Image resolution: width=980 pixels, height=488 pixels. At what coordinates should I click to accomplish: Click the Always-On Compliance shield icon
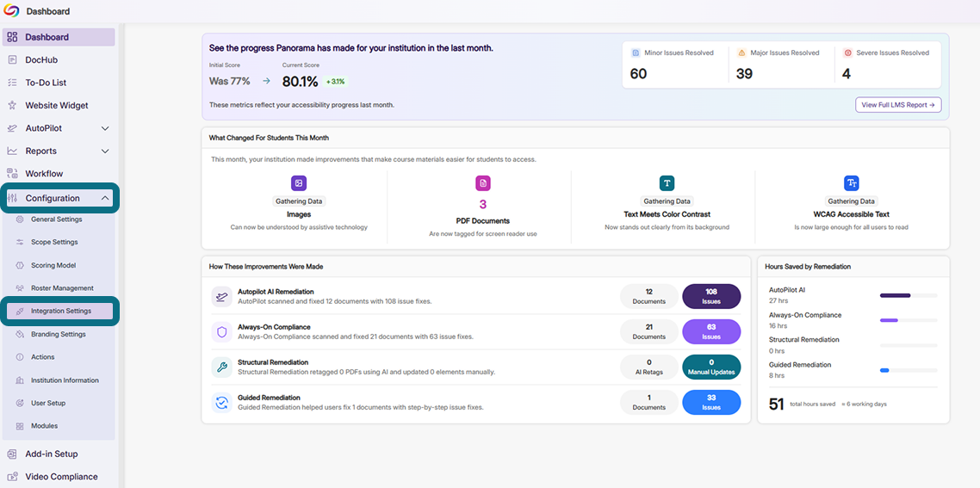[x=222, y=332]
